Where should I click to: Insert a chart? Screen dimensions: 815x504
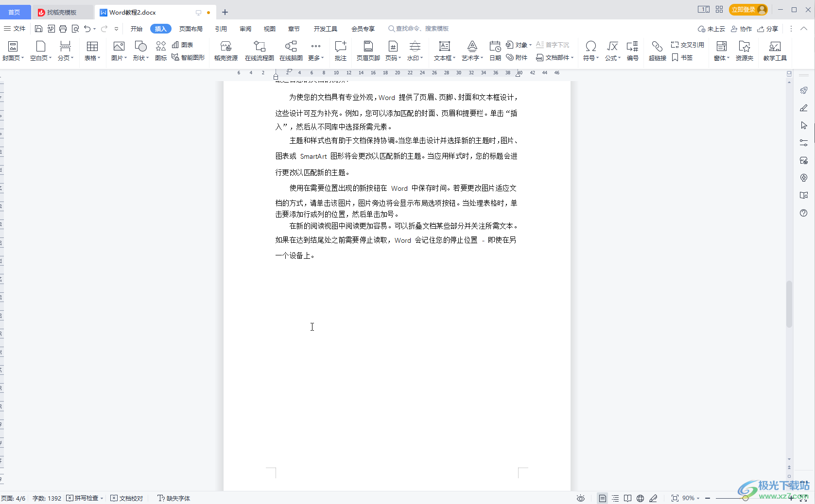coord(183,45)
